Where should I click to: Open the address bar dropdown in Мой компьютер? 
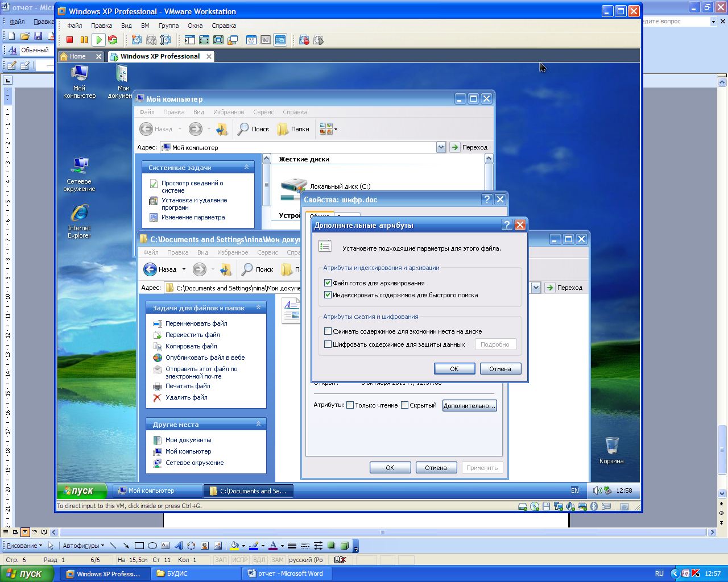coord(441,147)
